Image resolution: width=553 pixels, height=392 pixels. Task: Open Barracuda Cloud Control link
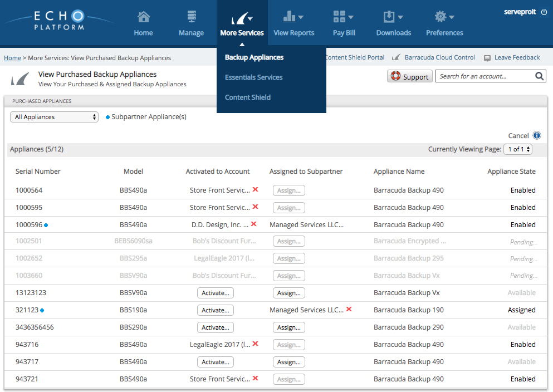coord(440,57)
